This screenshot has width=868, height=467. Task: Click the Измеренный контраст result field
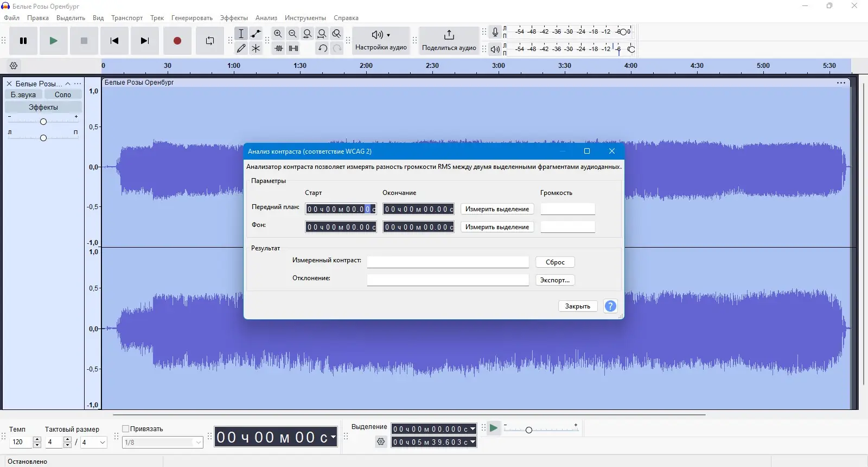448,262
